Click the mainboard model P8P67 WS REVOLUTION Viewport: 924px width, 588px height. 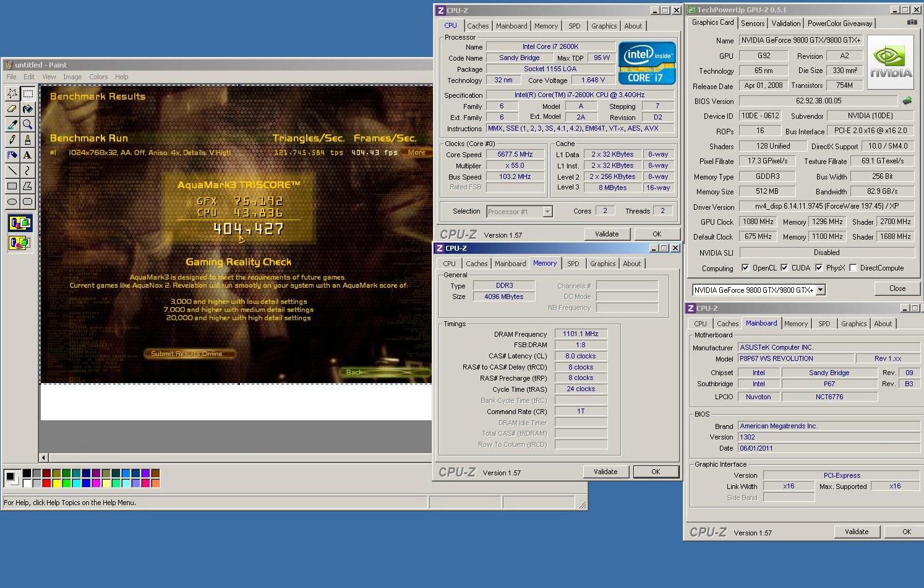click(795, 358)
